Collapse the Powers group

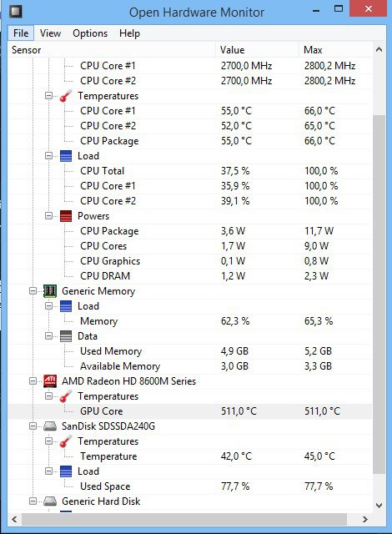tap(48, 216)
